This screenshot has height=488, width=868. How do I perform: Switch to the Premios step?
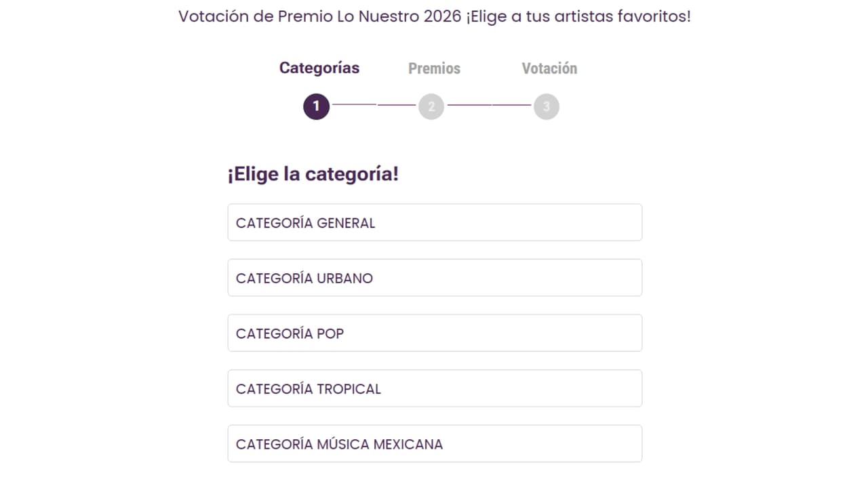pos(434,68)
